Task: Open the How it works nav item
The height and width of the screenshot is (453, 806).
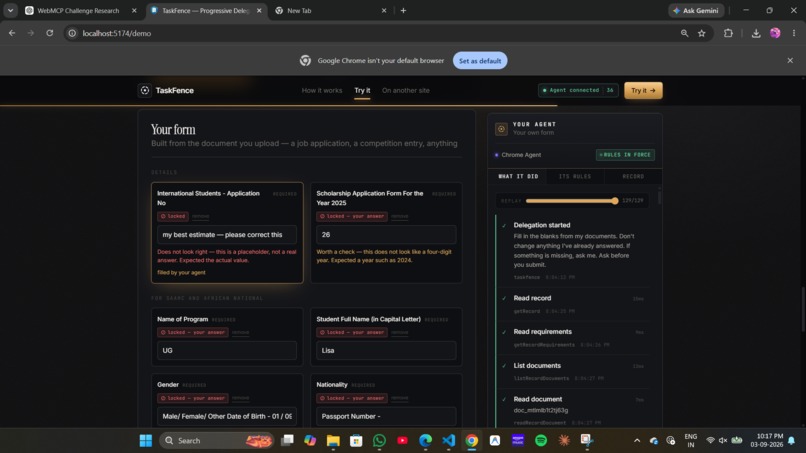Action: pos(322,90)
